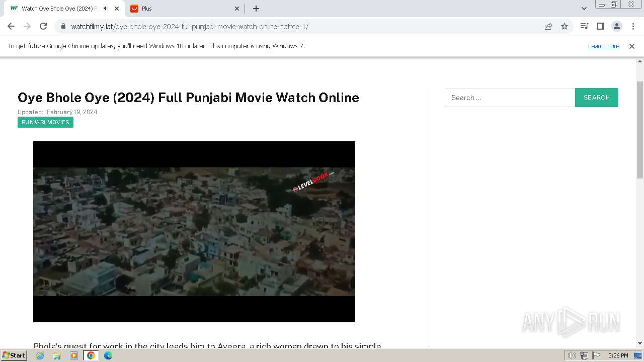This screenshot has height=362, width=644.
Task: Launch Internet Explorer from taskbar
Action: pyautogui.click(x=40, y=355)
